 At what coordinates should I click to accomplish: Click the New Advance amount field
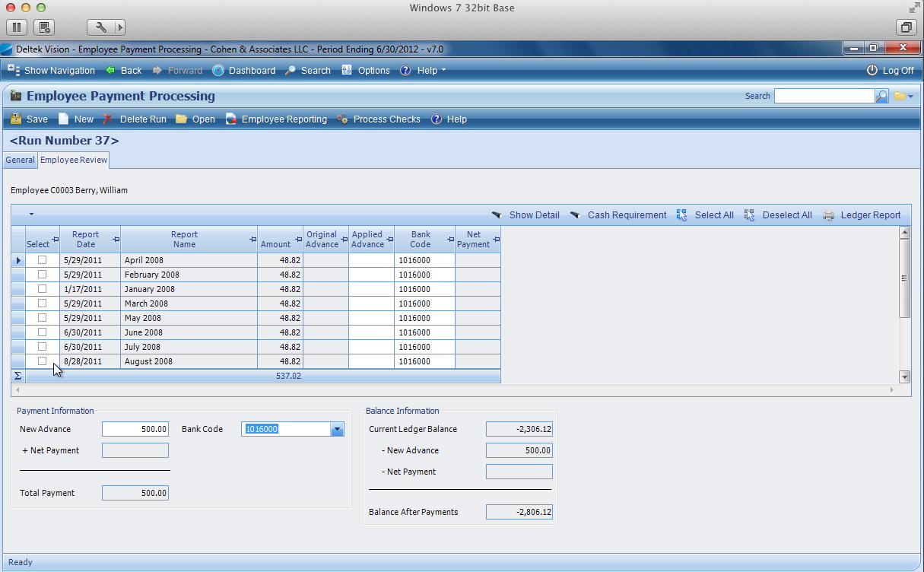click(135, 430)
